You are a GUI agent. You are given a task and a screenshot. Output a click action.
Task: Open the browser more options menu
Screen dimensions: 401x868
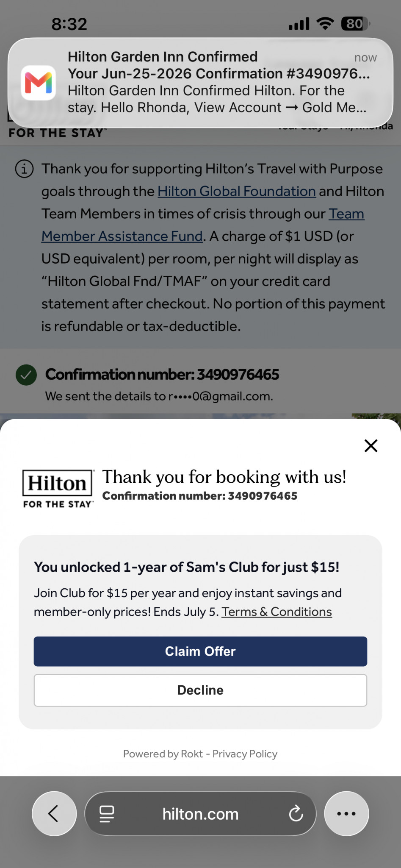[346, 813]
